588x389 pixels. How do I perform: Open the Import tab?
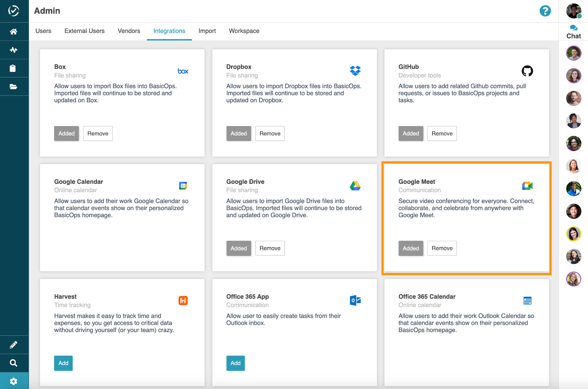(x=207, y=31)
